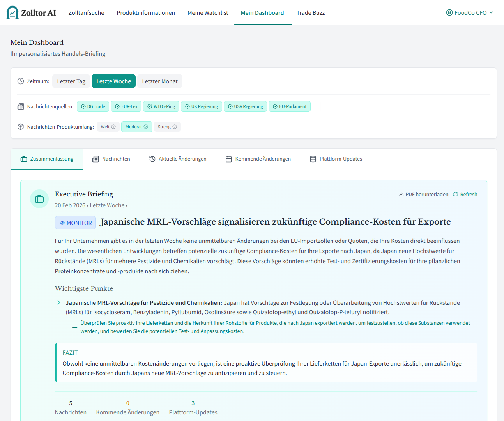Viewport: 504px width, 421px height.
Task: Click the newspaper icon next to Nachrichtenquellen
Action: [20, 106]
